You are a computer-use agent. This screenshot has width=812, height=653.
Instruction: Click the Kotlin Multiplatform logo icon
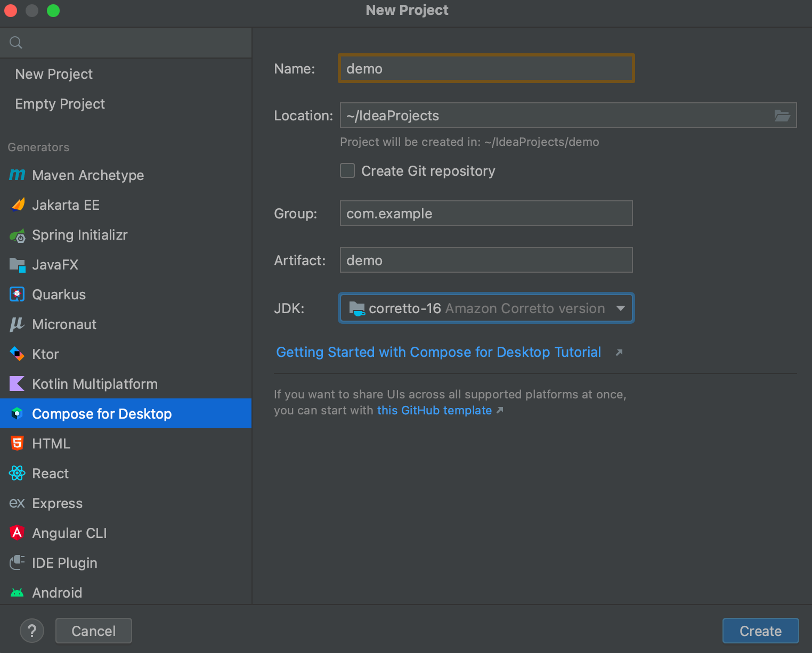17,383
